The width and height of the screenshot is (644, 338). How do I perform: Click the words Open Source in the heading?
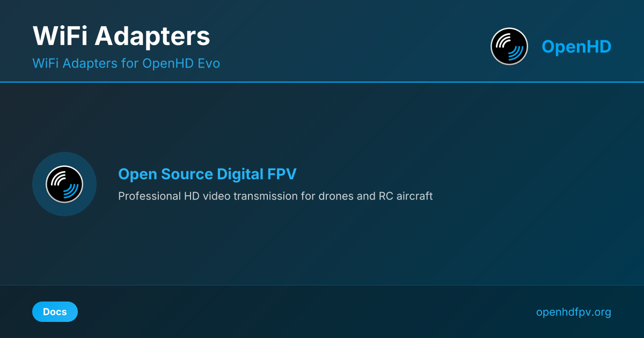(x=165, y=174)
